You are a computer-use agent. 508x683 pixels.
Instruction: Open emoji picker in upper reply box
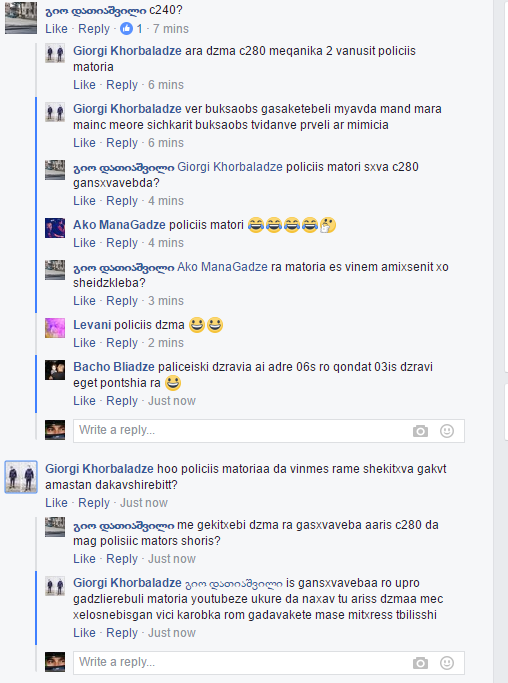pos(447,431)
